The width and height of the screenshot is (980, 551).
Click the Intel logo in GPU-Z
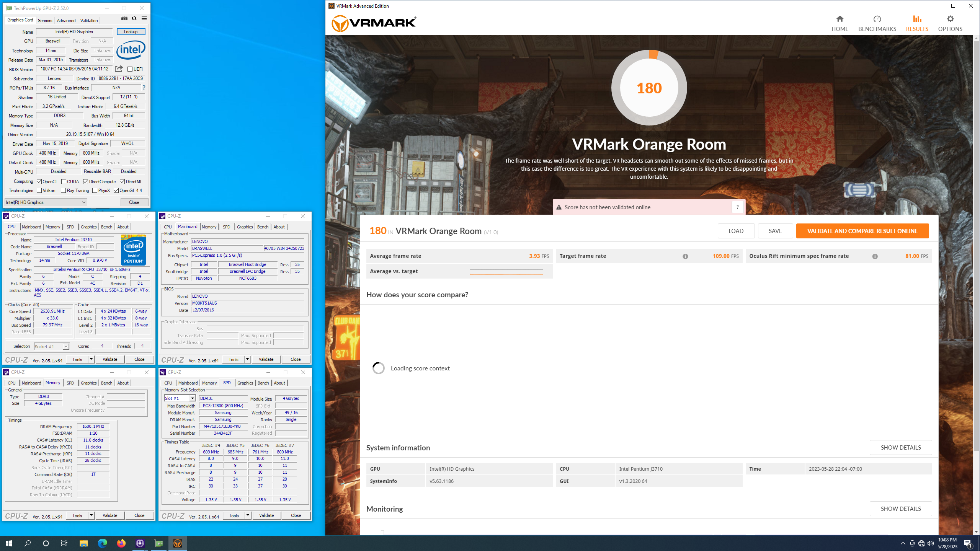(x=131, y=51)
